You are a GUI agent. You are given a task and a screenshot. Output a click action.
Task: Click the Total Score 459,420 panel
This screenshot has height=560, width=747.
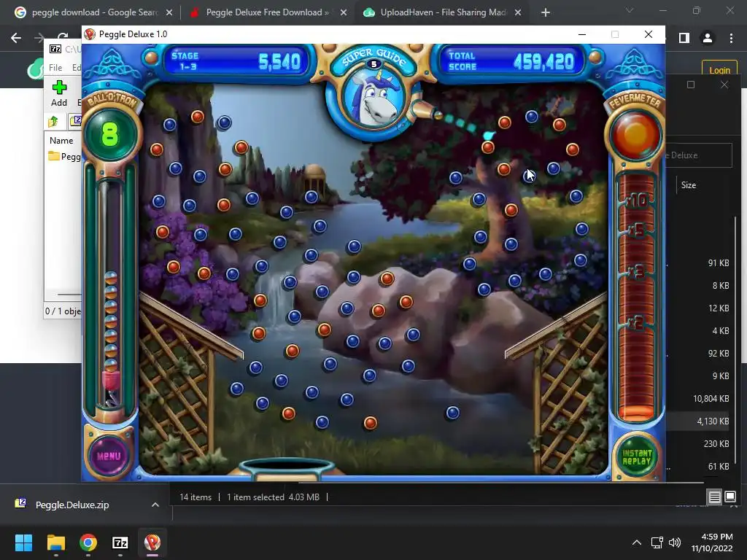pos(511,61)
